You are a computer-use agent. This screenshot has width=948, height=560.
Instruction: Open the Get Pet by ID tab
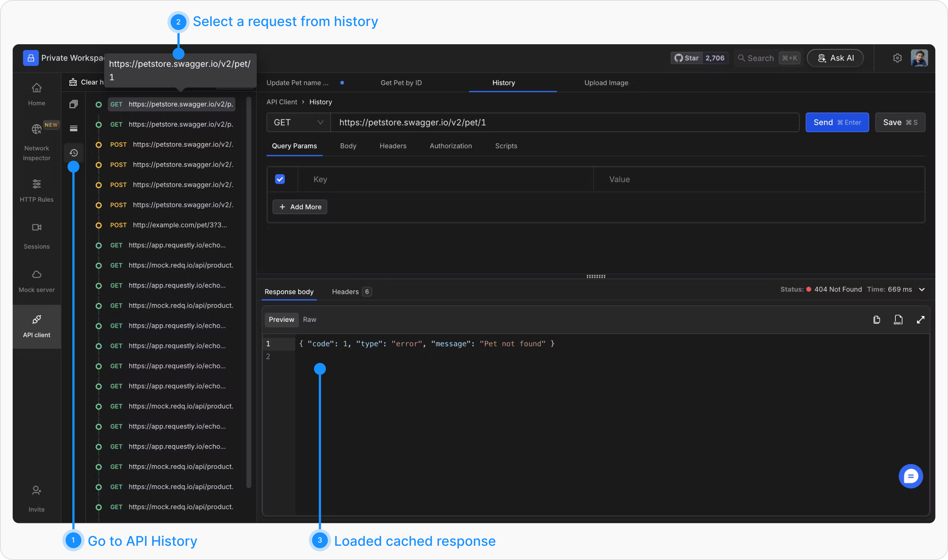tap(401, 83)
